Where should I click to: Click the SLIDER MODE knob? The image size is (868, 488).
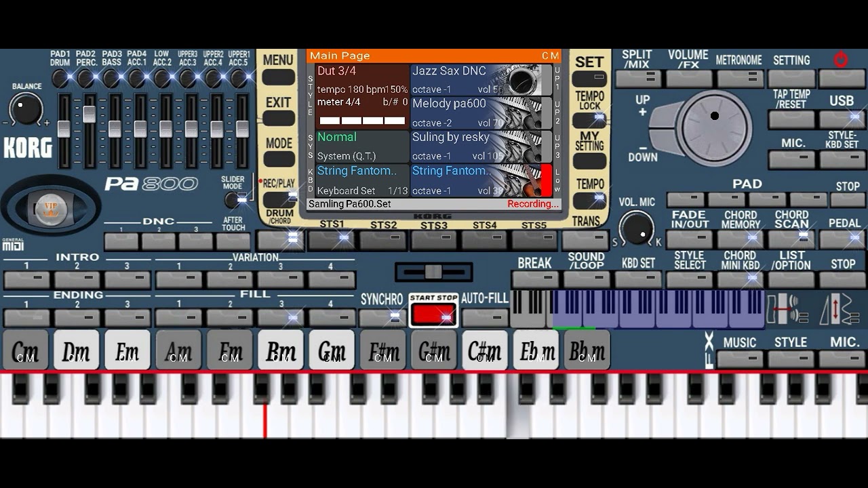[x=233, y=200]
